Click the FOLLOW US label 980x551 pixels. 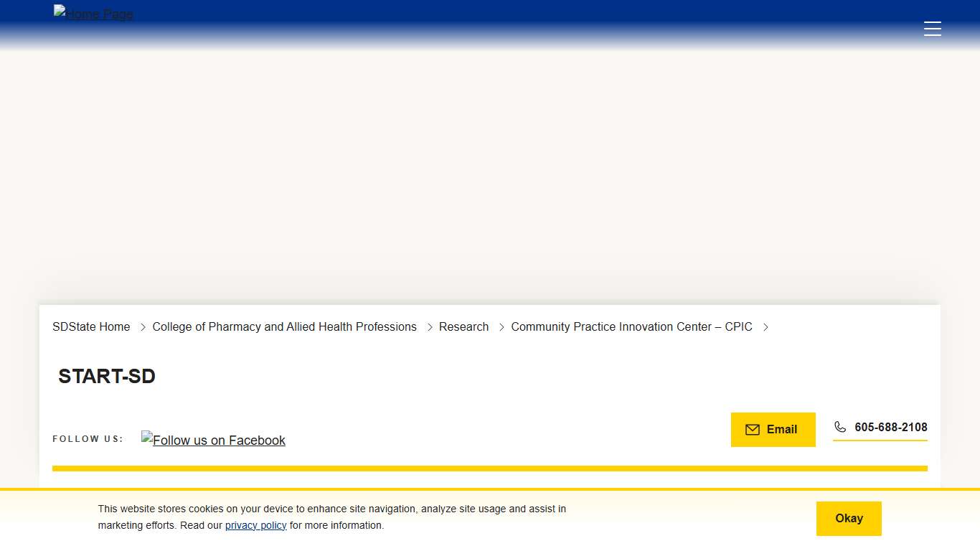tap(88, 438)
